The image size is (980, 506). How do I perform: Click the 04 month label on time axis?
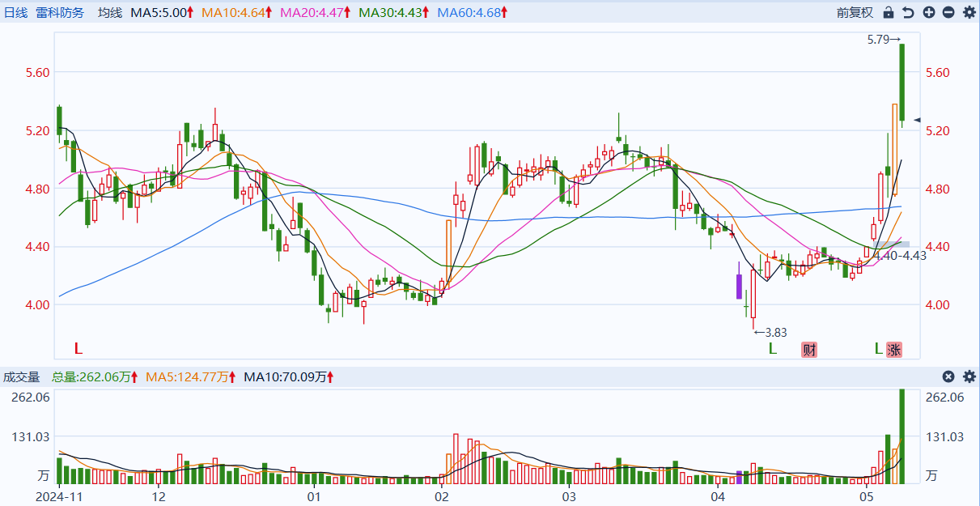click(x=718, y=495)
